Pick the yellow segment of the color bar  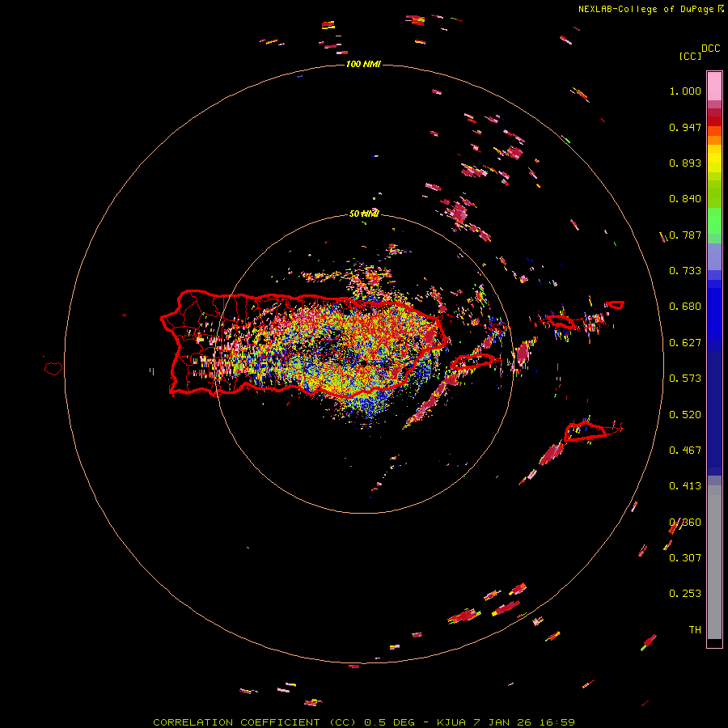(714, 159)
